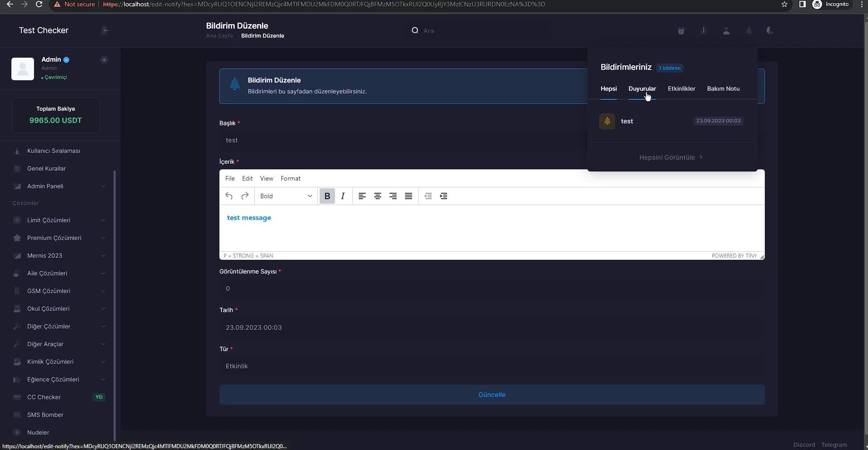This screenshot has width=868, height=450.
Task: Open the Format menu in editor
Action: point(290,178)
